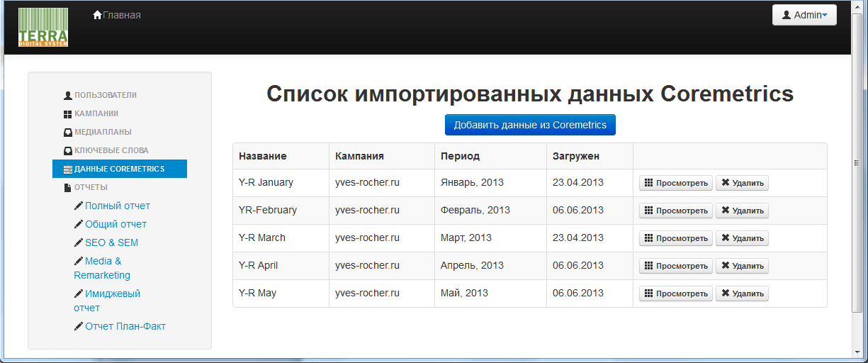The width and height of the screenshot is (868, 363).
Task: Delete the Y-R March row
Action: click(x=742, y=238)
